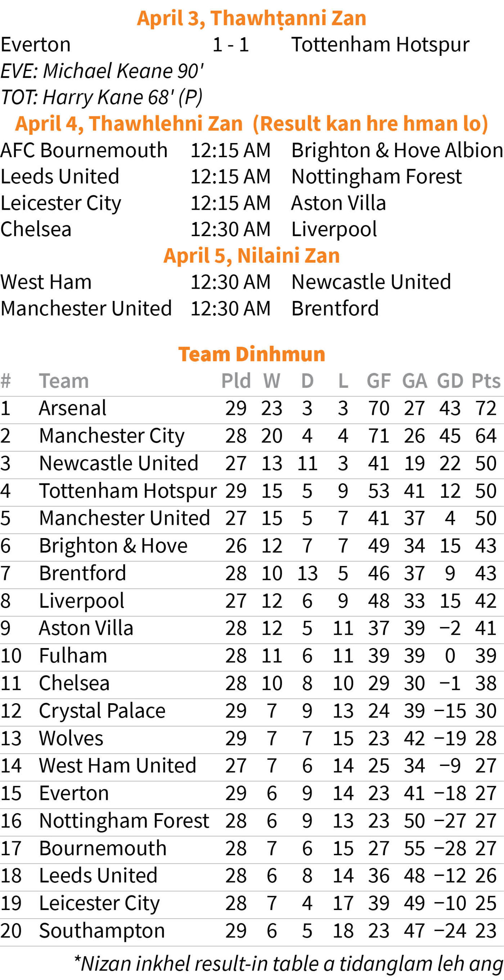
Task: Click Tottenham Hotspur in the April 3 result
Action: coord(381,45)
